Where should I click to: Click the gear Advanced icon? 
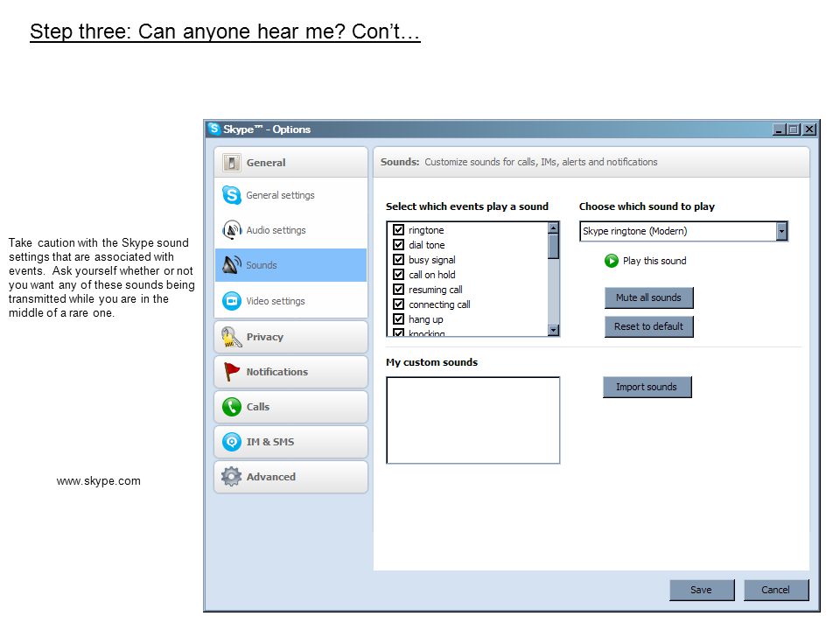click(231, 477)
